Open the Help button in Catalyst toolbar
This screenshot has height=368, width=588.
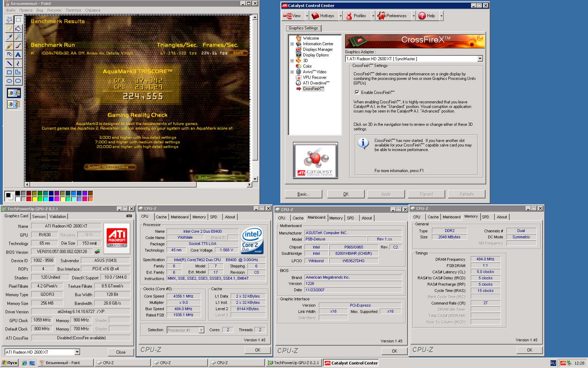pos(427,16)
